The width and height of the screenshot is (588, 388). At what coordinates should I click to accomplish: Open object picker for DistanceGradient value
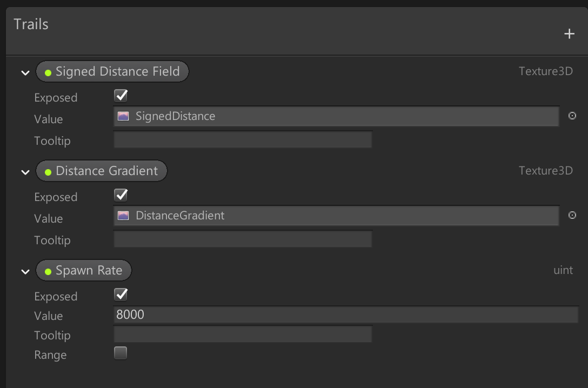572,215
